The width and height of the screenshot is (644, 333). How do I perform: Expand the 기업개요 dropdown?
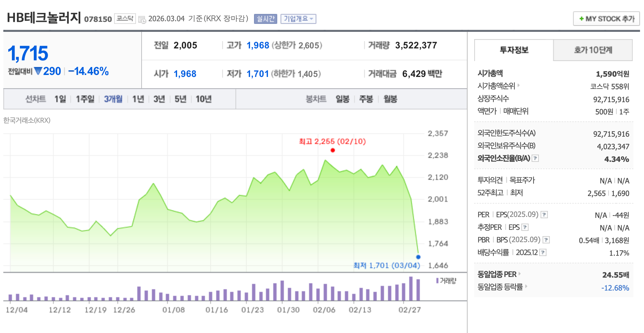(x=298, y=19)
